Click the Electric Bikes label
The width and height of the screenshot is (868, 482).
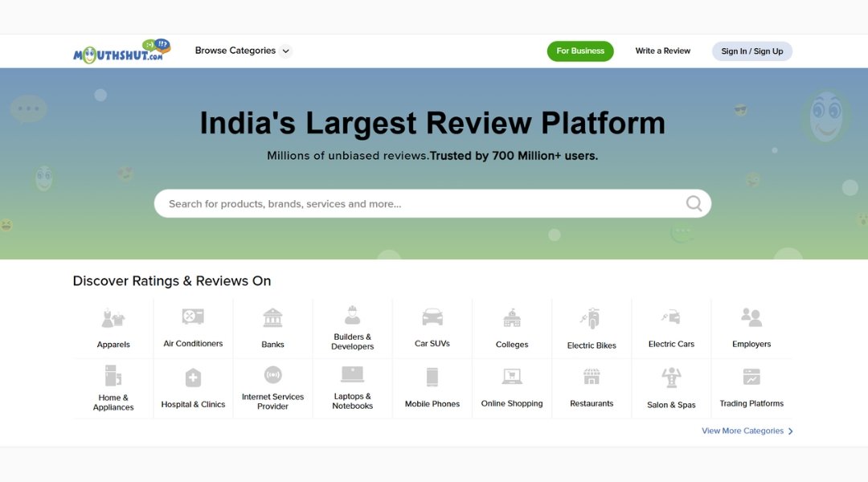pos(592,345)
